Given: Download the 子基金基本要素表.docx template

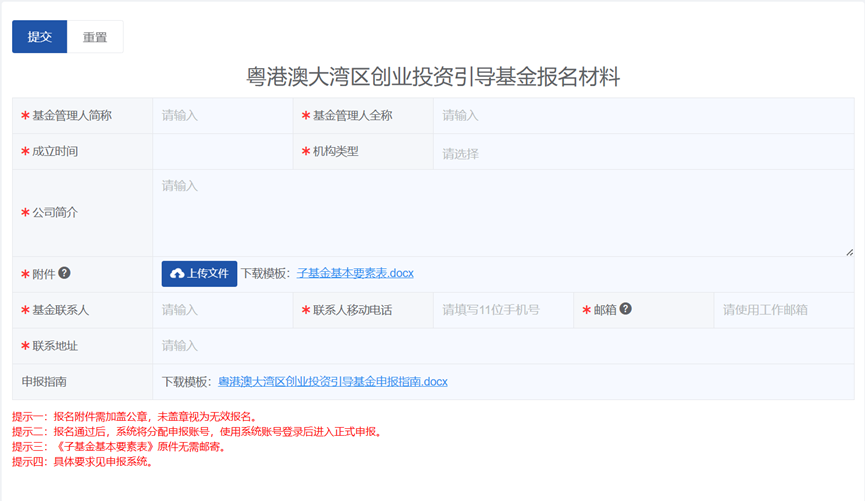Looking at the screenshot, I should (355, 273).
